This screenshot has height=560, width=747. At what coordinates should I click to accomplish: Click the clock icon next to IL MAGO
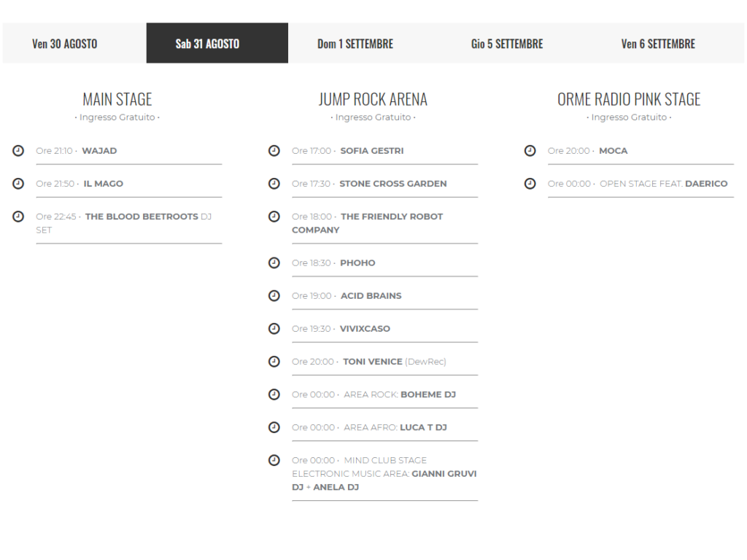tap(18, 184)
